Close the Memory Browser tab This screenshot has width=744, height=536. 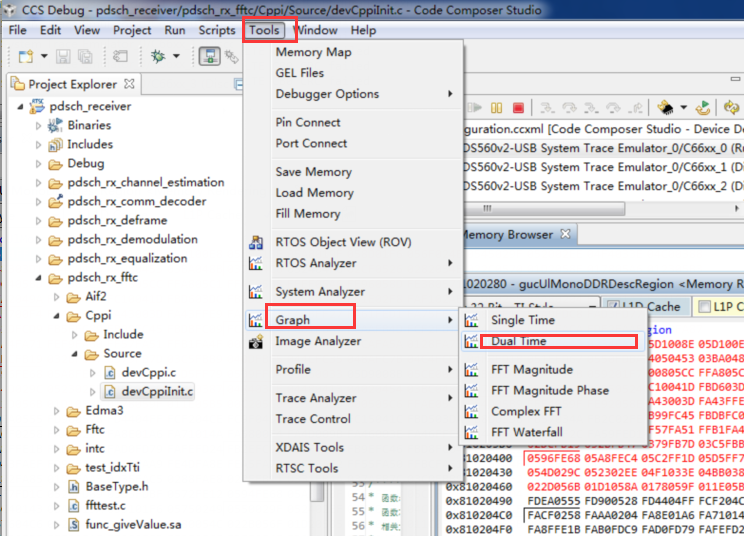click(x=565, y=234)
